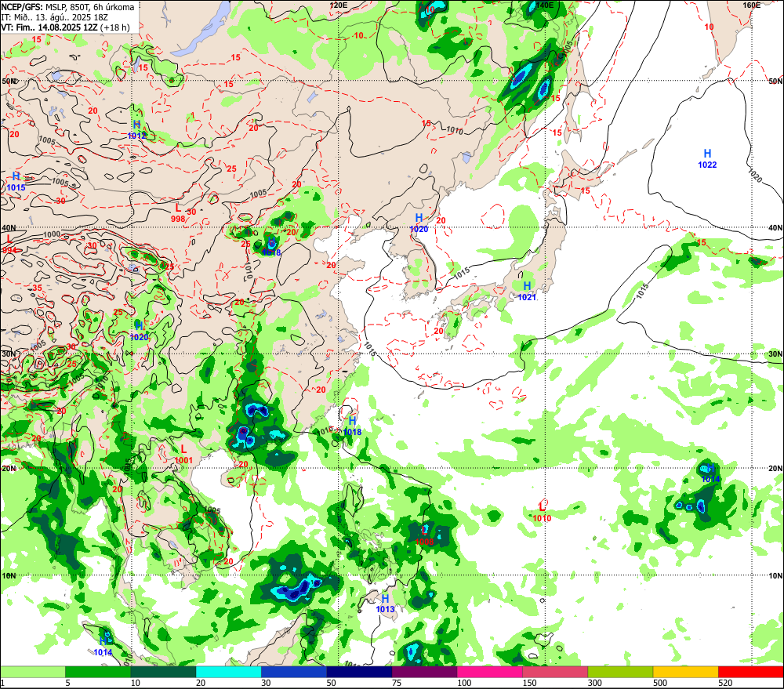Click the H 1022 high pressure label
This screenshot has width=784, height=689.
click(x=707, y=158)
